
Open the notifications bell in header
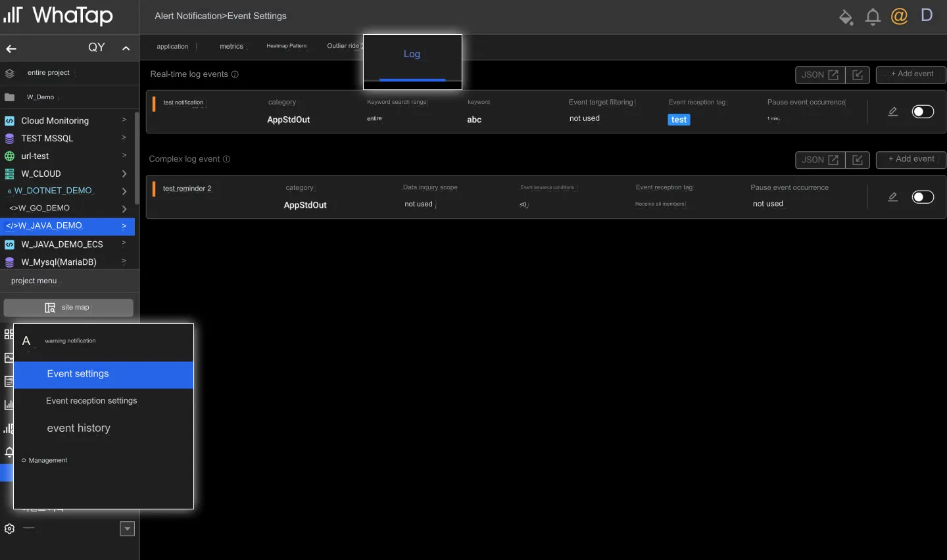pos(873,16)
